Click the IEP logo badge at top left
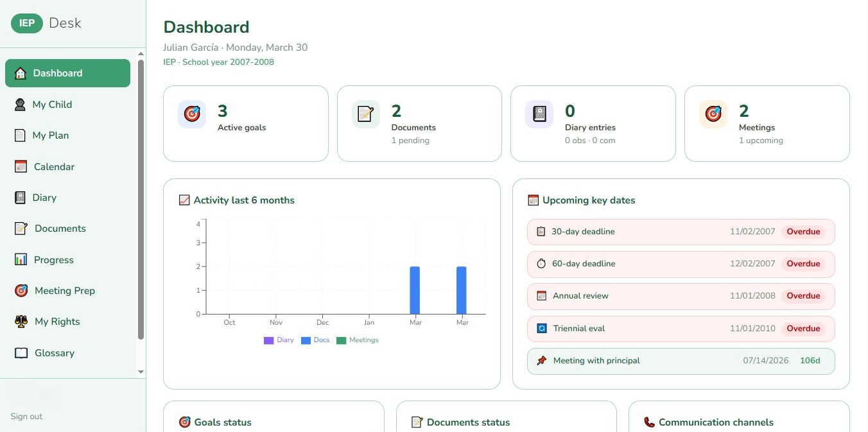 click(26, 23)
